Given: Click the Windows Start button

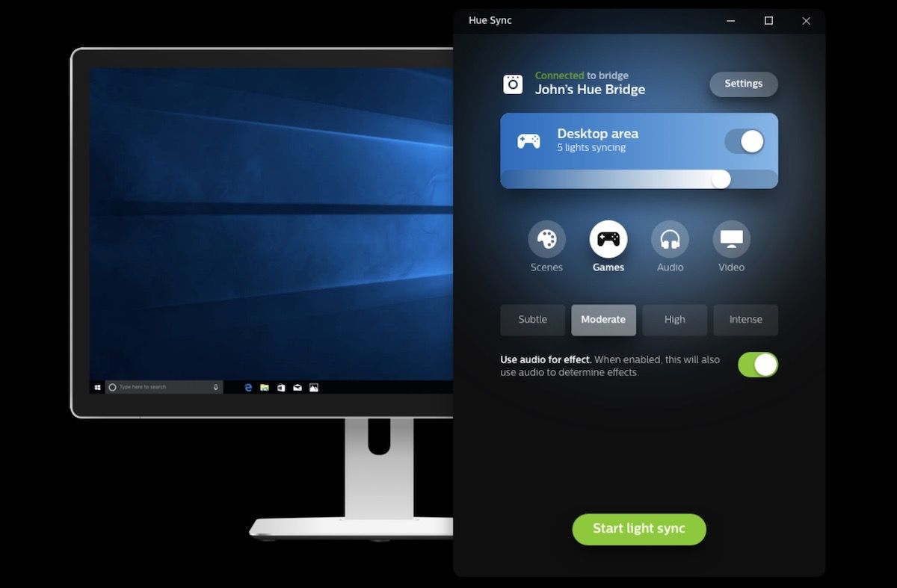Looking at the screenshot, I should (97, 387).
